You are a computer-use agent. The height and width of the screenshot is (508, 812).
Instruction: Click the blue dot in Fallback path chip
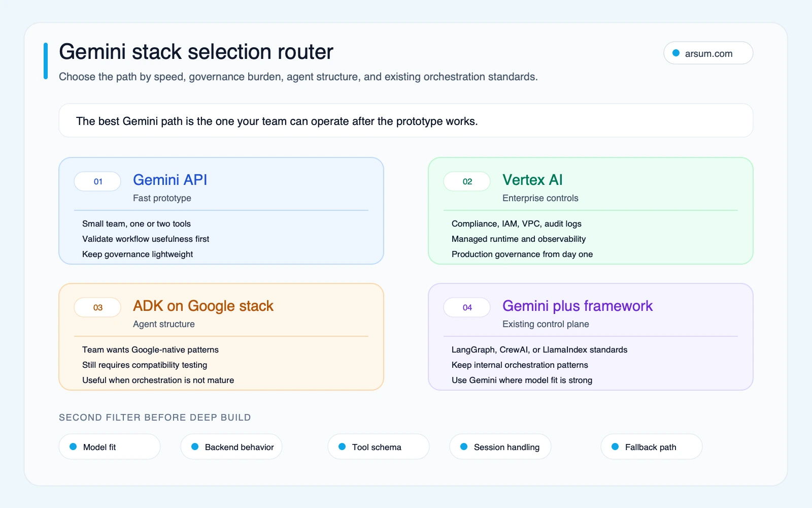coord(615,447)
